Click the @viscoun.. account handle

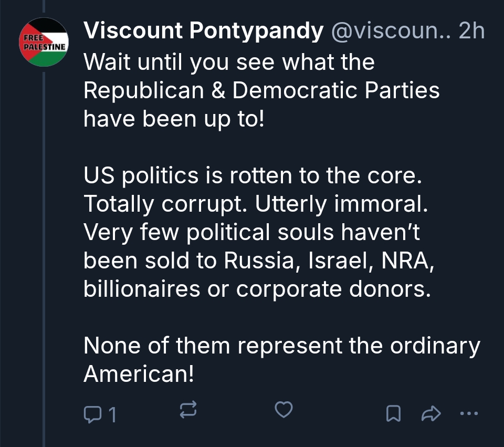(391, 32)
